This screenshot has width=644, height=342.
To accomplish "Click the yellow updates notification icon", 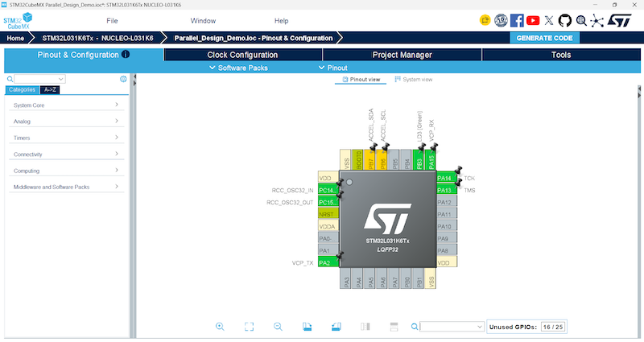I will [485, 20].
